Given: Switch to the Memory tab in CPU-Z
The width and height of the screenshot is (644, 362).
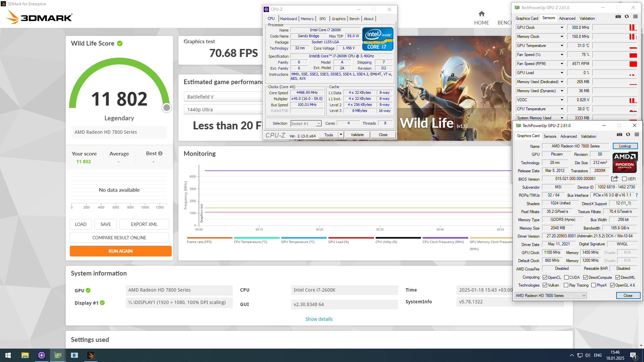Looking at the screenshot, I should (x=307, y=19).
